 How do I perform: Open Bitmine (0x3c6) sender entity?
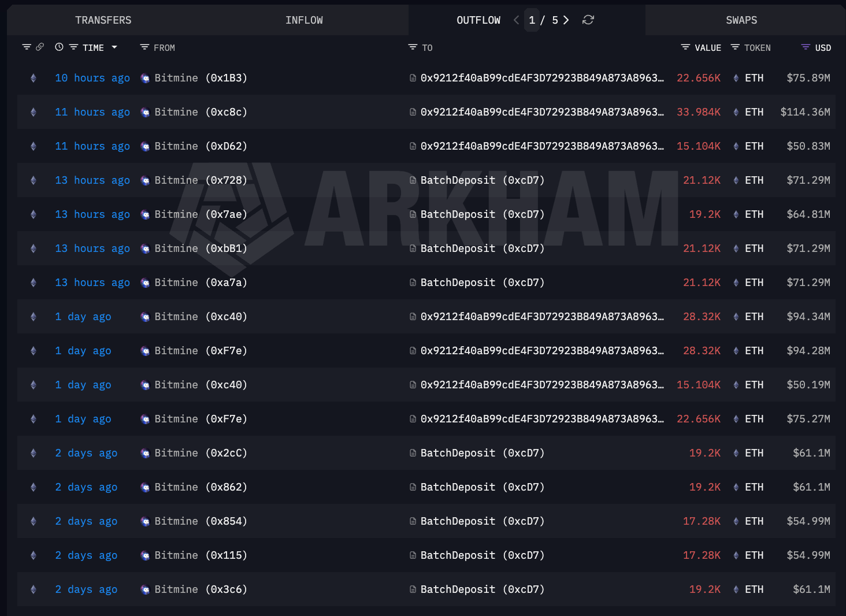pyautogui.click(x=201, y=589)
